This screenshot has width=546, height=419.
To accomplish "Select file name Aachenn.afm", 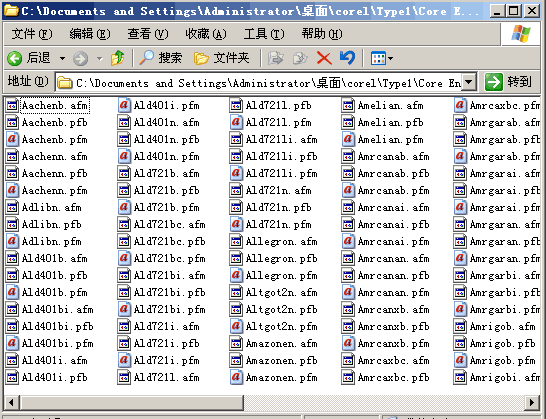I will click(x=54, y=157).
